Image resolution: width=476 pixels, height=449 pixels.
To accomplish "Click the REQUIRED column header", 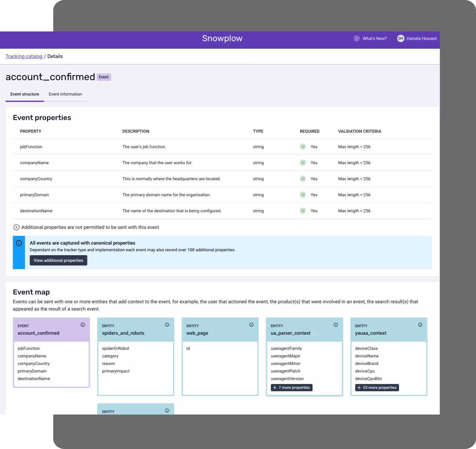I will tap(310, 131).
